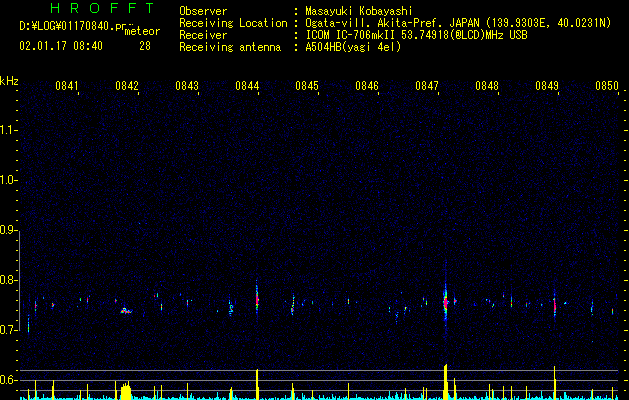This screenshot has height=400, width=629.
Task: Click the 0847 time marker
Action: click(427, 86)
